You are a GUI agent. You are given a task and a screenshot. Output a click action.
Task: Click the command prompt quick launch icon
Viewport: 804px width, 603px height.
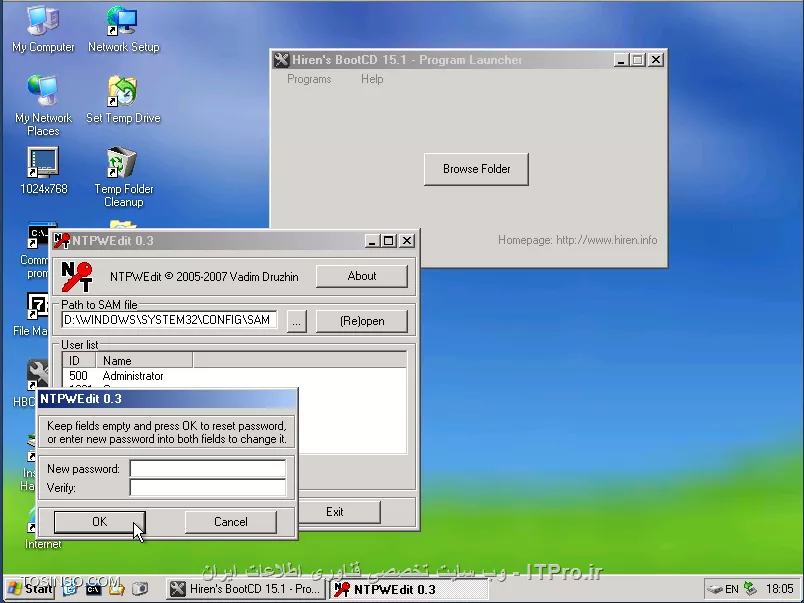pyautogui.click(x=93, y=589)
